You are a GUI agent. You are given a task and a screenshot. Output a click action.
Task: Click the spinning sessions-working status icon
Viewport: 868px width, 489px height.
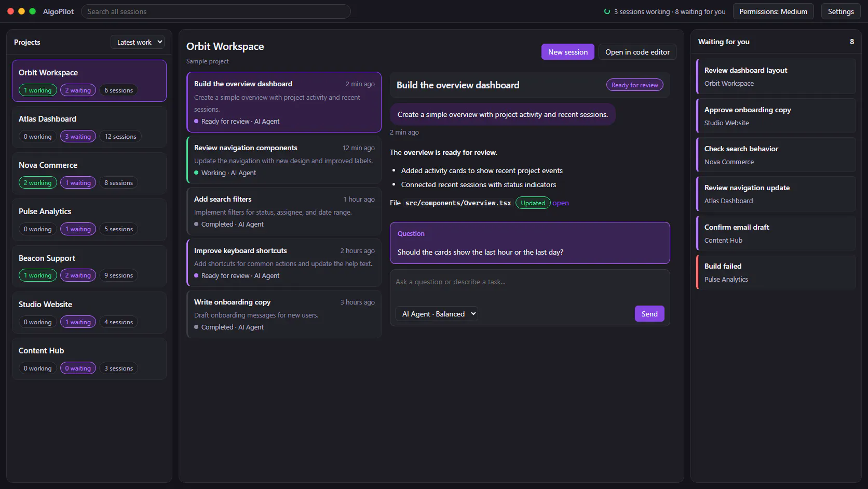click(x=607, y=11)
